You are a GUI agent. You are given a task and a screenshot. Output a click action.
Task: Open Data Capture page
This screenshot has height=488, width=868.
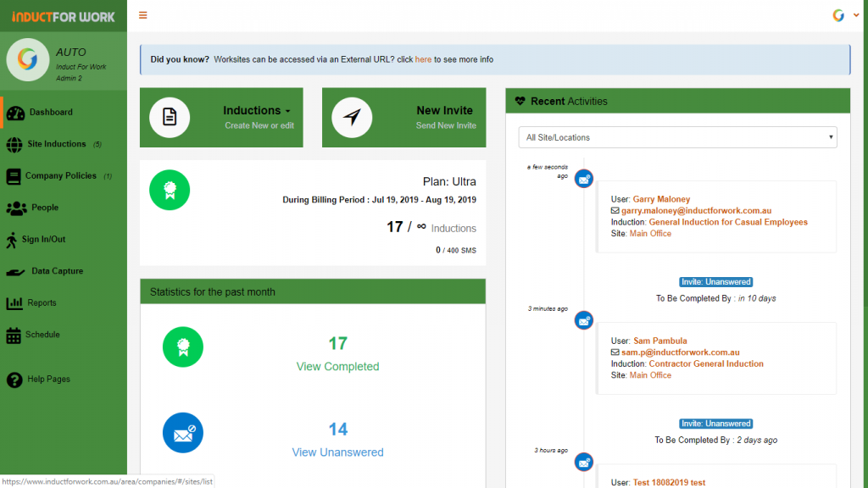point(58,271)
